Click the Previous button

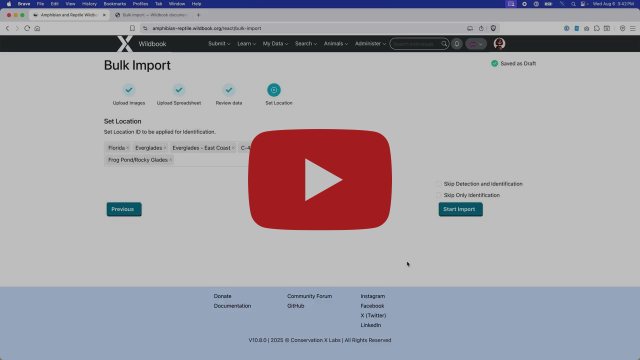click(124, 209)
